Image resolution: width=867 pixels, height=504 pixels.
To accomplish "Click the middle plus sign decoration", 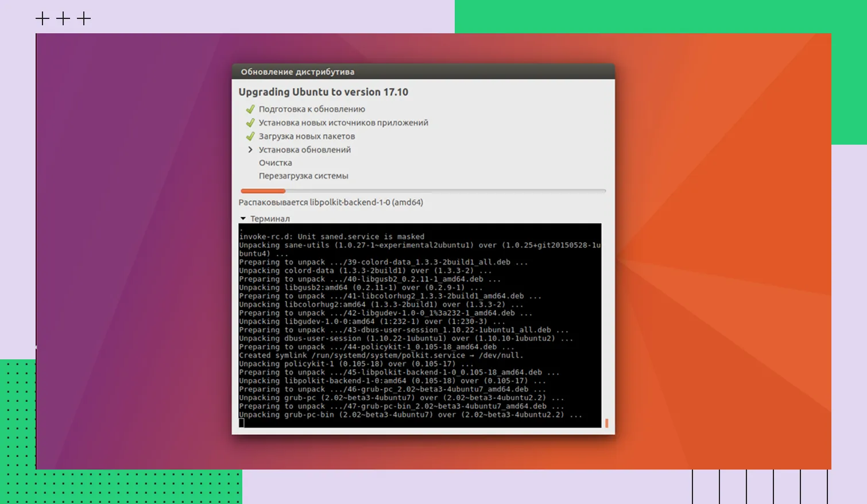I will coord(63,19).
